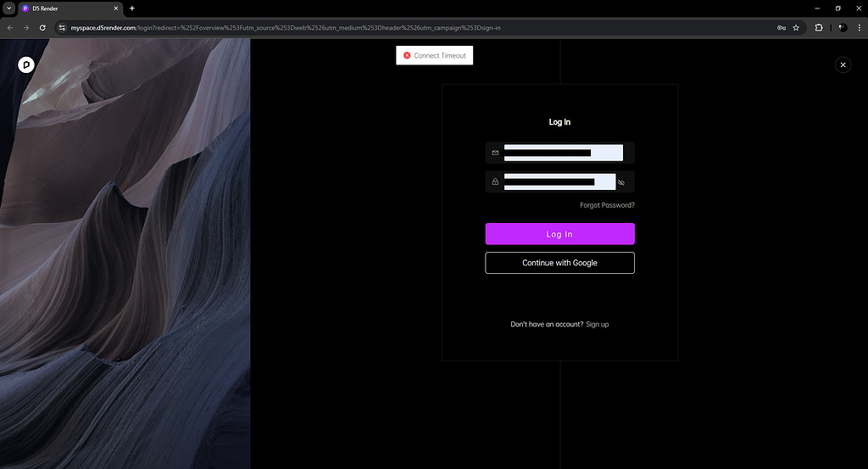The image size is (868, 469).
Task: Open Chrome three-dot menu
Action: click(860, 28)
